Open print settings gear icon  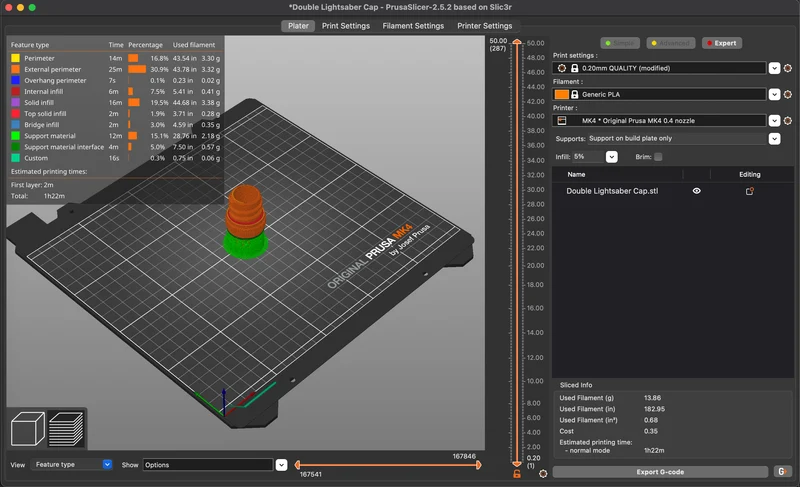pos(788,68)
